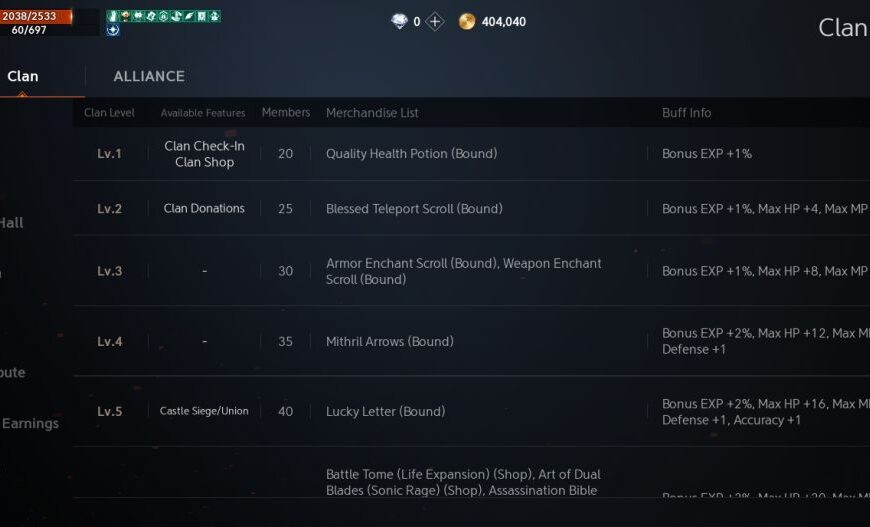
Task: Open the Hall sidebar entry
Action: [12, 222]
